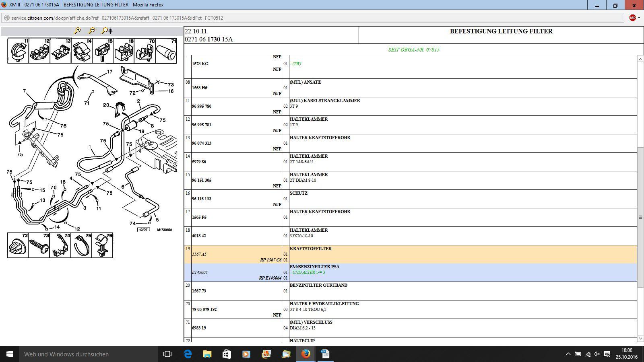Screen dimensions: 644x362
Task: Click (MUL) KABELSTRANGKLAMMER description
Action: tap(325, 101)
